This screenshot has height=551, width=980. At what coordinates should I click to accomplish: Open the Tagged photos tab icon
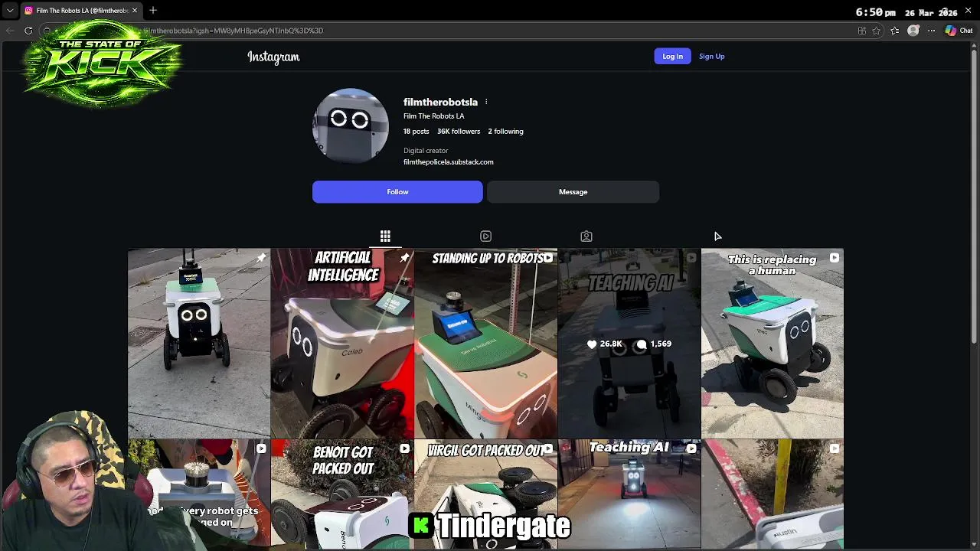(x=586, y=236)
